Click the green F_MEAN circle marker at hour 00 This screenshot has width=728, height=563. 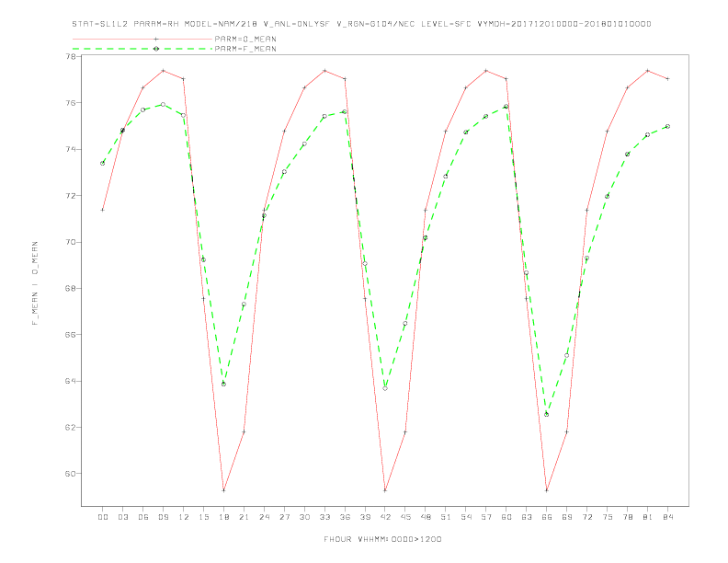click(x=103, y=163)
